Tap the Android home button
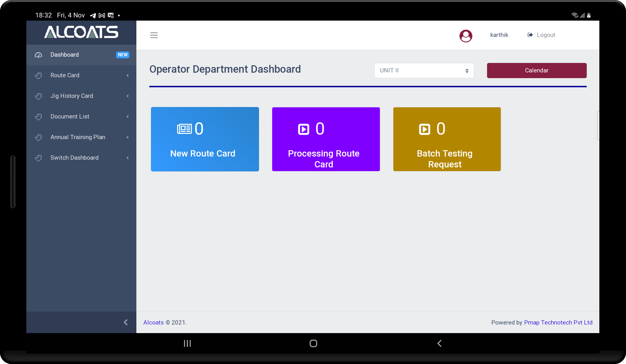The image size is (626, 364). [313, 343]
